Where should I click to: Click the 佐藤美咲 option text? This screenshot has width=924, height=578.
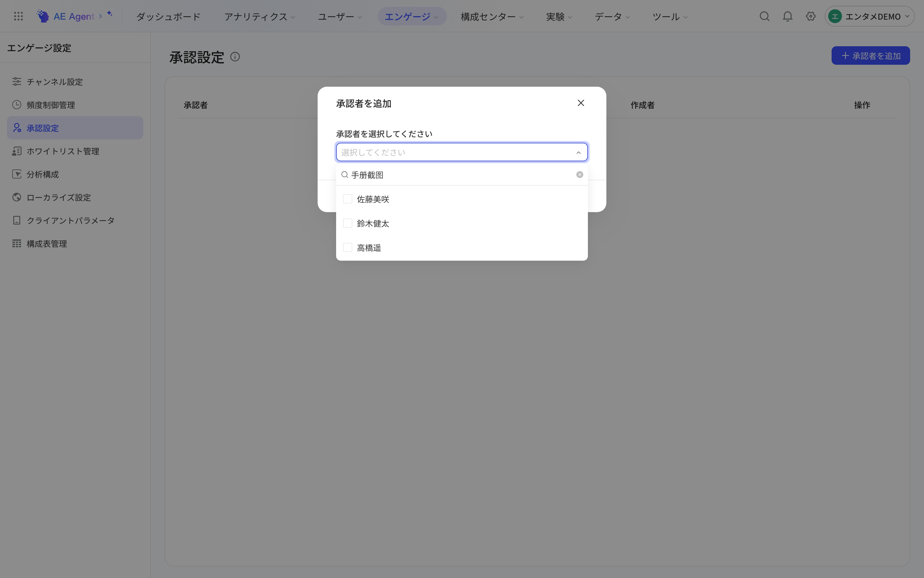(373, 199)
